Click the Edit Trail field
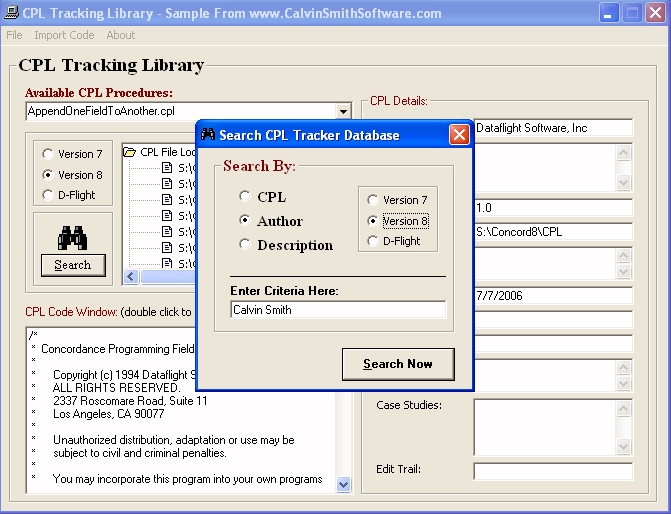Viewport: 671px width, 514px height. click(x=552, y=470)
